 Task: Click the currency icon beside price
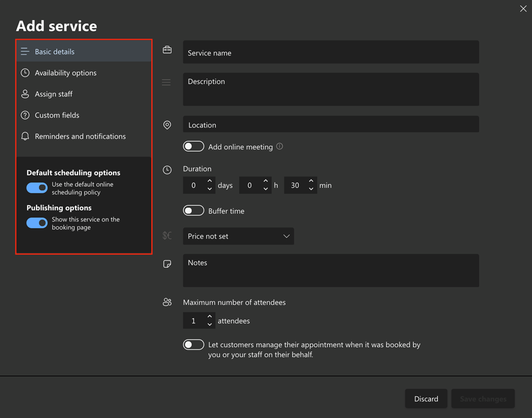[167, 235]
